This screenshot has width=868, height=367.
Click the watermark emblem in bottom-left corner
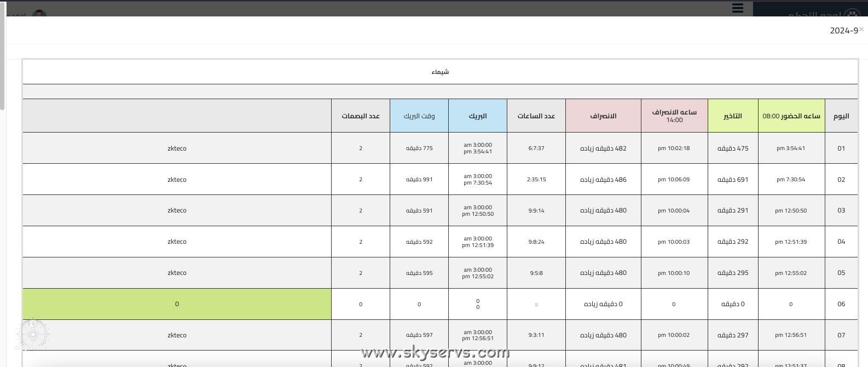pyautogui.click(x=33, y=334)
